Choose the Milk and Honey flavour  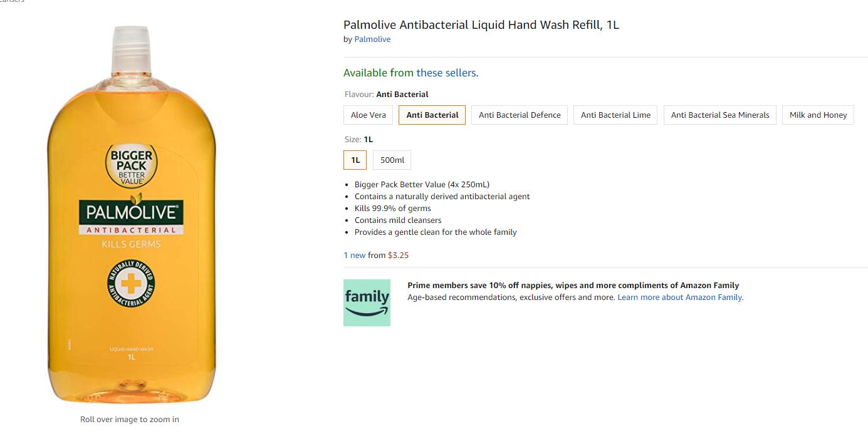pos(818,115)
